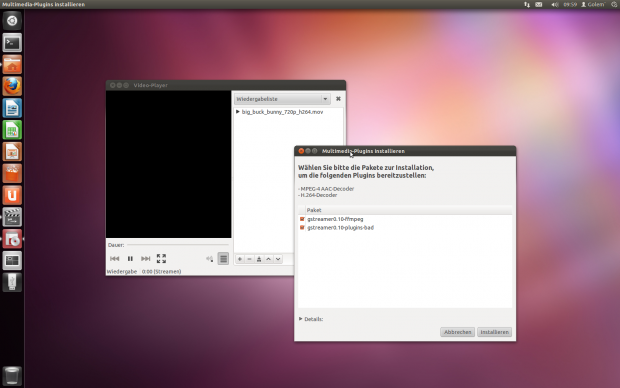Image resolution: width=620 pixels, height=388 pixels.
Task: Select gstreamer0.10-ffmpeg row text
Action: pyautogui.click(x=335, y=219)
